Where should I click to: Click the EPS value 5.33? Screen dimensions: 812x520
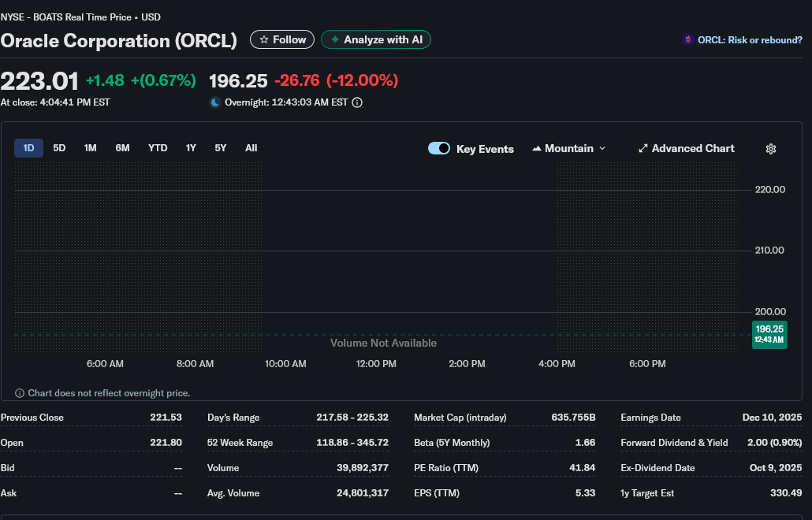(585, 493)
